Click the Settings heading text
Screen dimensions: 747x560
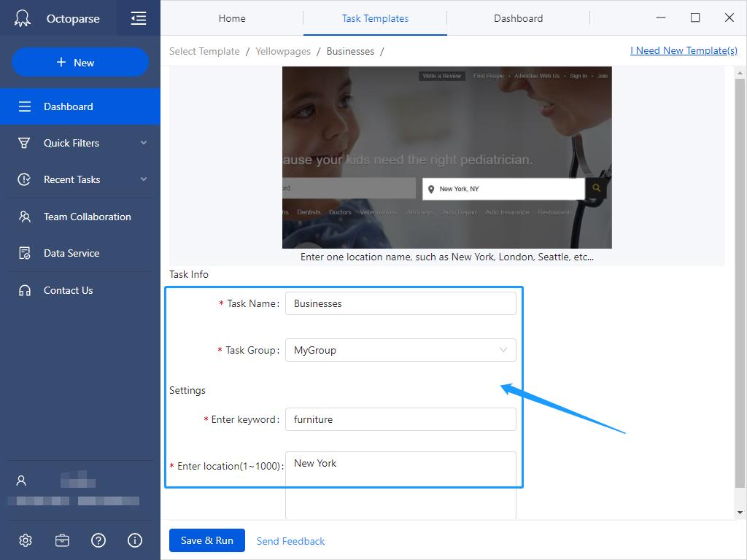tap(187, 390)
